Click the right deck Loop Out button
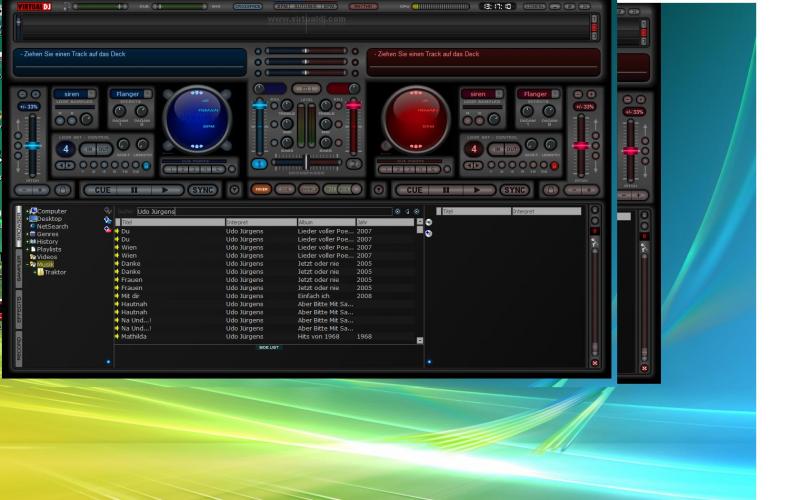Image resolution: width=800 pixels, height=500 pixels. pyautogui.click(x=511, y=149)
